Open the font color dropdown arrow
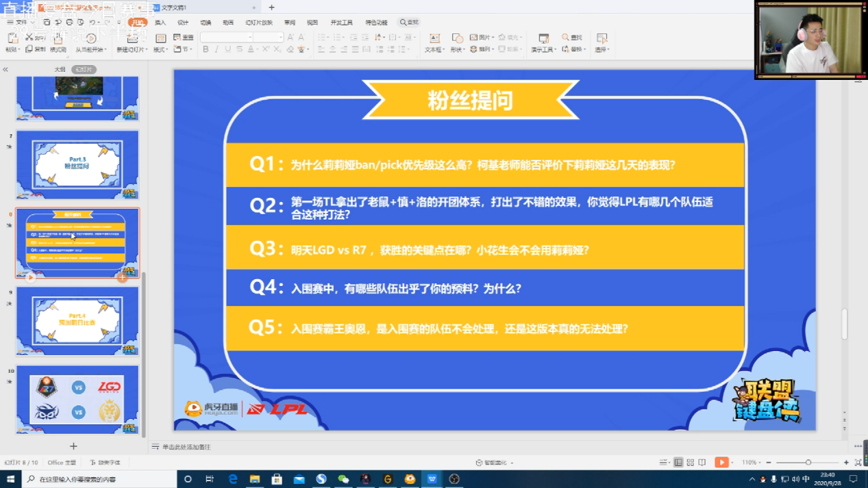 [x=257, y=49]
